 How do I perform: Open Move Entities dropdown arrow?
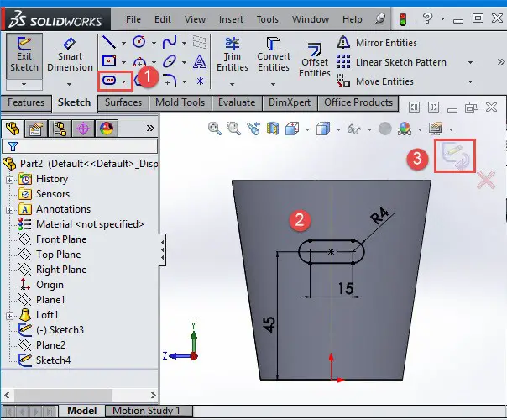[470, 81]
